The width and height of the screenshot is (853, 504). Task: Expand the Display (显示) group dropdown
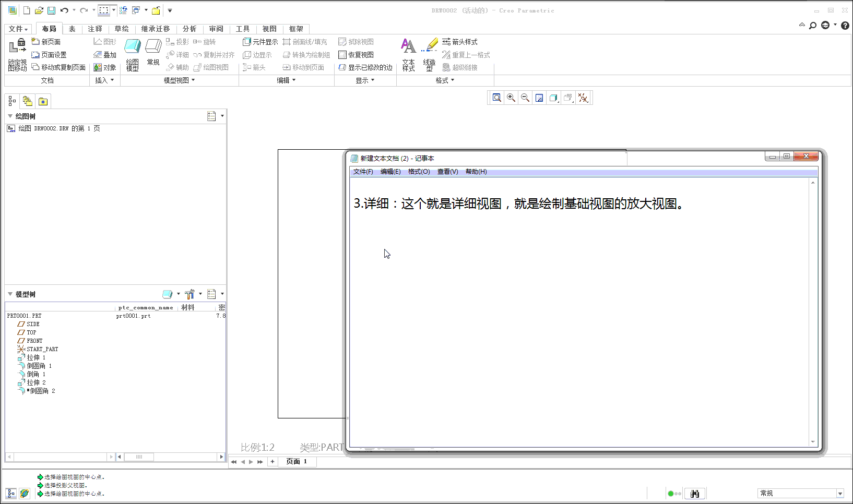coord(365,80)
